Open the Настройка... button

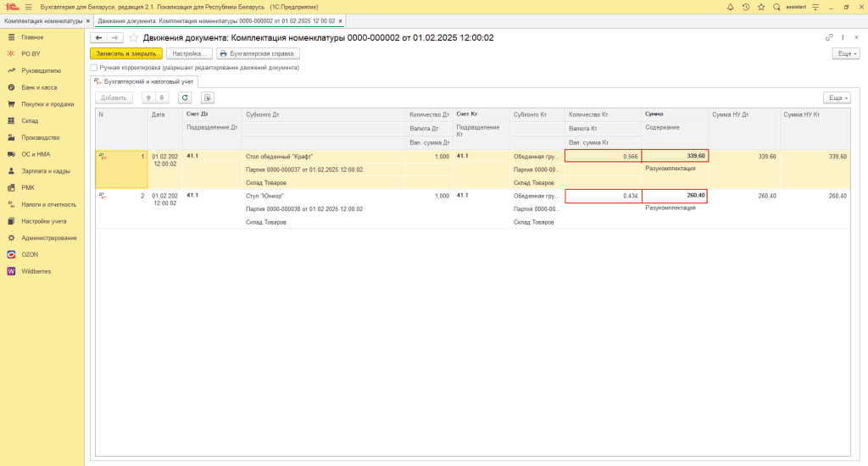click(x=188, y=53)
